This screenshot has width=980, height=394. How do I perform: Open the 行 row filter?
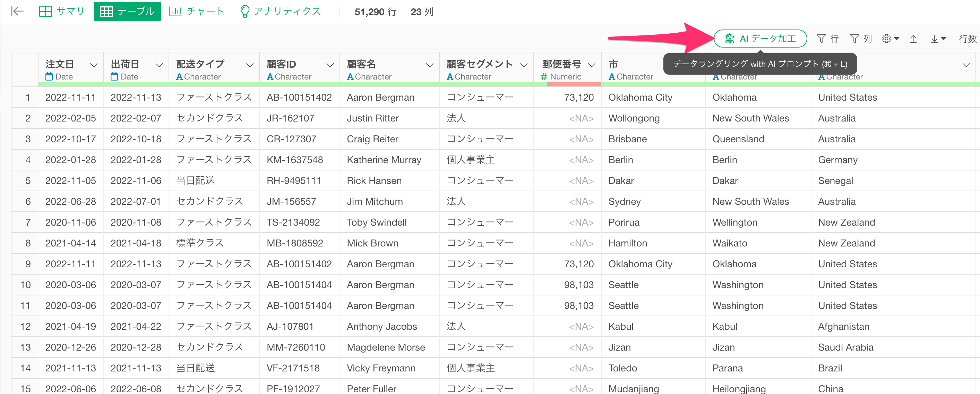827,39
